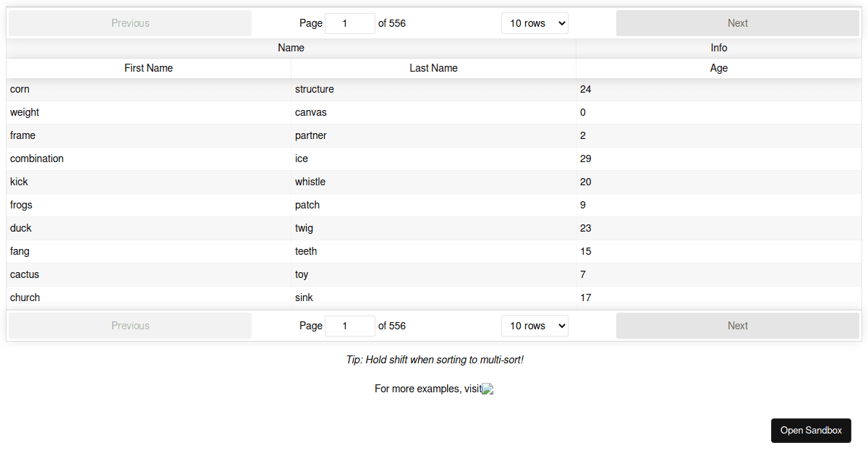Click the top page number input field
This screenshot has height=456, width=868.
tap(350, 22)
